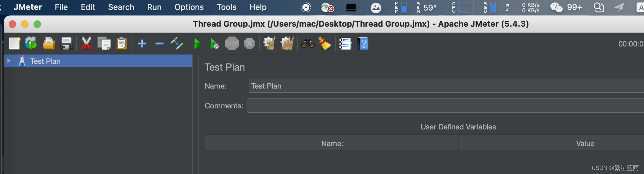
Task: Open the JMeter application menu
Action: (28, 7)
